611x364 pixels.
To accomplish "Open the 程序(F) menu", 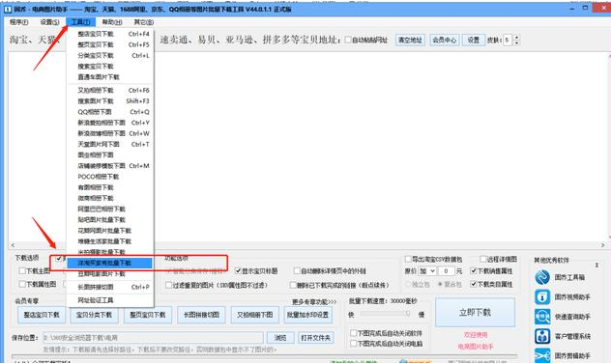I will click(x=18, y=22).
